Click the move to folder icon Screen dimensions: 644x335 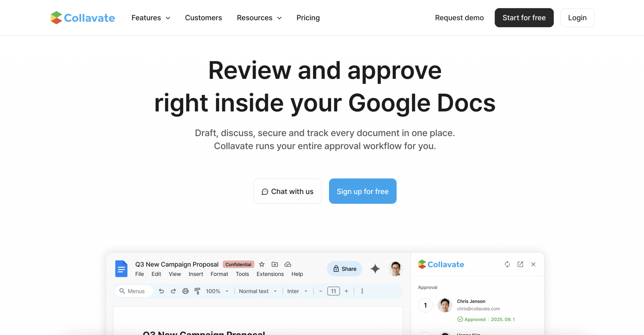pos(275,264)
